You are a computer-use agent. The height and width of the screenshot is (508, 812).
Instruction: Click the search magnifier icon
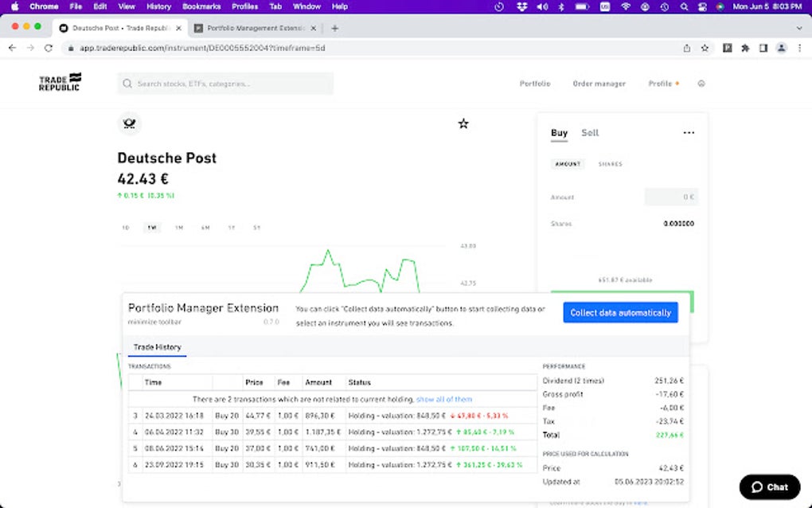coord(127,83)
